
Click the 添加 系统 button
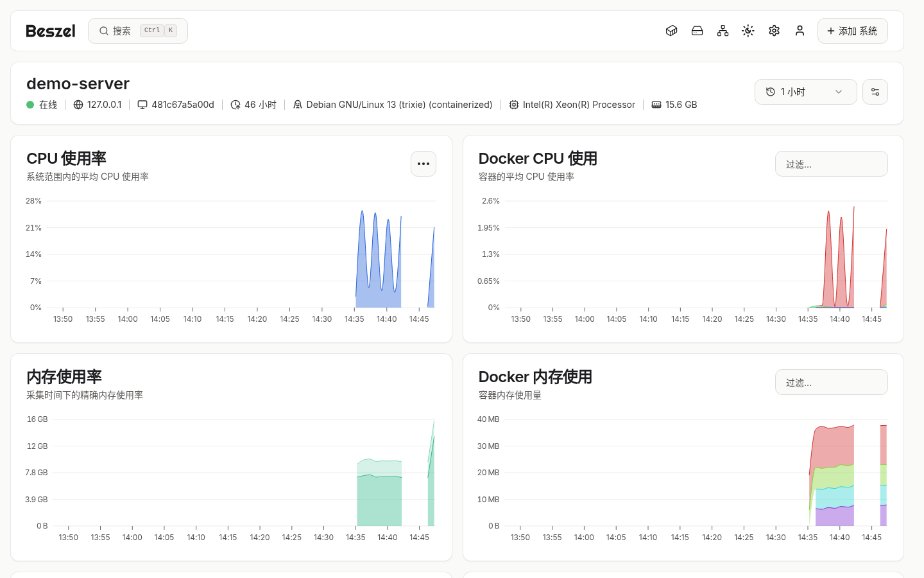tap(852, 31)
